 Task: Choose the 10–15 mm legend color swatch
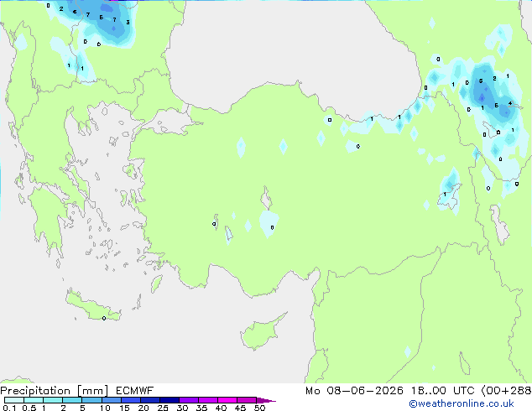pyautogui.click(x=112, y=400)
